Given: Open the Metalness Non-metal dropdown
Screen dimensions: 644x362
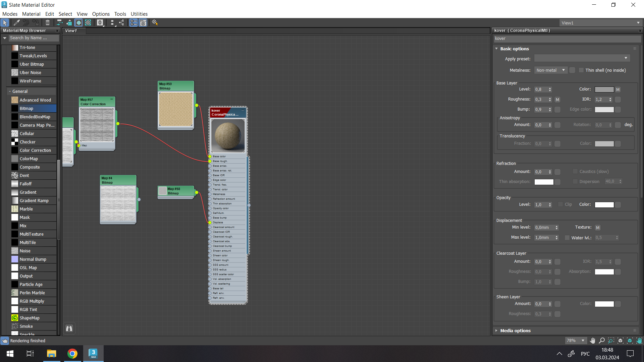Looking at the screenshot, I should [550, 70].
